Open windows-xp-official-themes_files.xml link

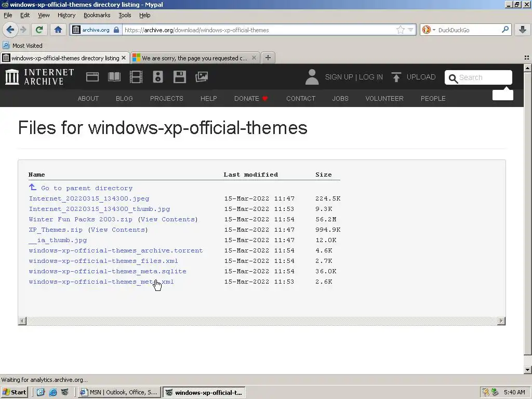coord(103,261)
